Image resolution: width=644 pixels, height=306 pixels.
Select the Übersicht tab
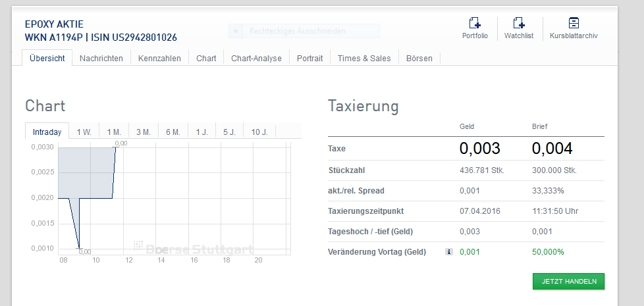[x=47, y=59]
